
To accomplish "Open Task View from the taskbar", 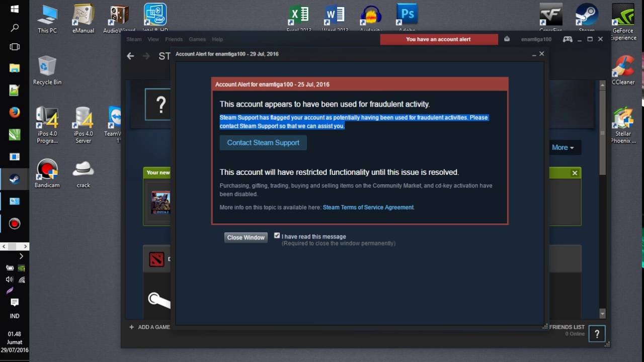I will (15, 47).
